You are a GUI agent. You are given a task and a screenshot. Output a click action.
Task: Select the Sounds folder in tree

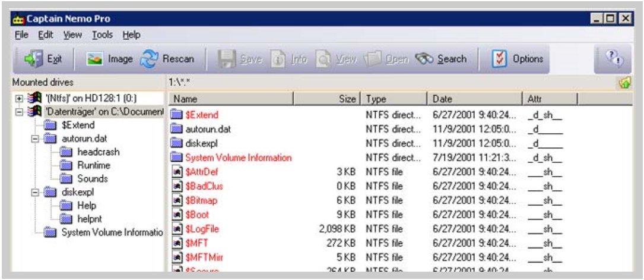point(93,179)
